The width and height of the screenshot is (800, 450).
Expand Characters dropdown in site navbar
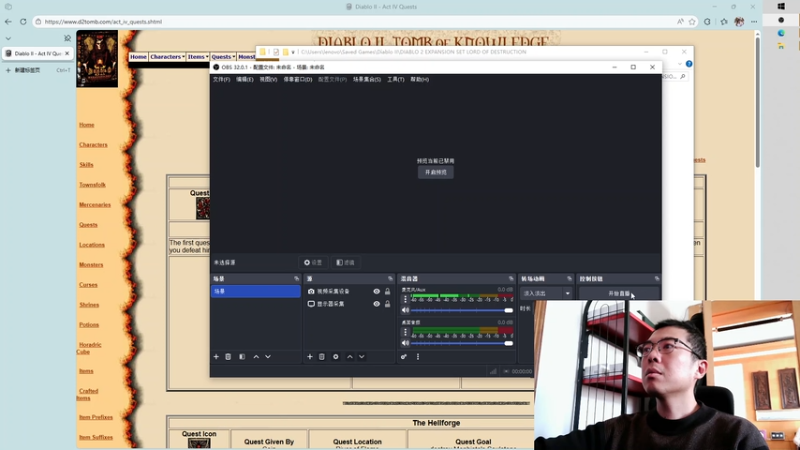[167, 57]
